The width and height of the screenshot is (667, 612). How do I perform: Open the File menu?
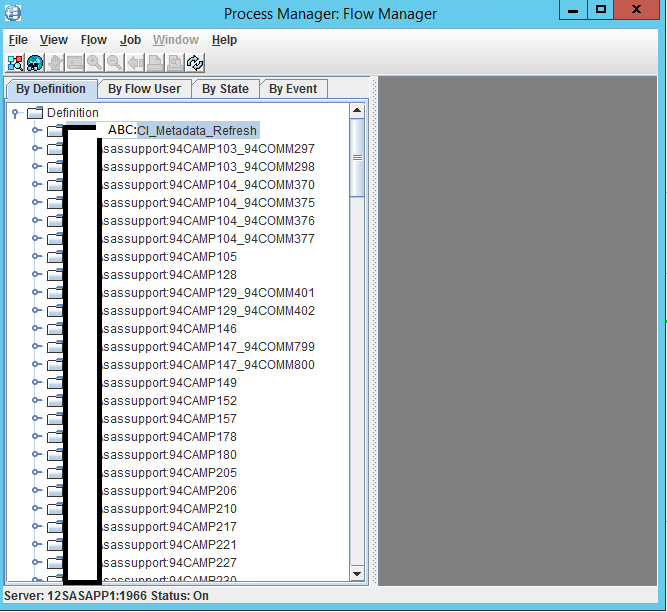(x=18, y=40)
